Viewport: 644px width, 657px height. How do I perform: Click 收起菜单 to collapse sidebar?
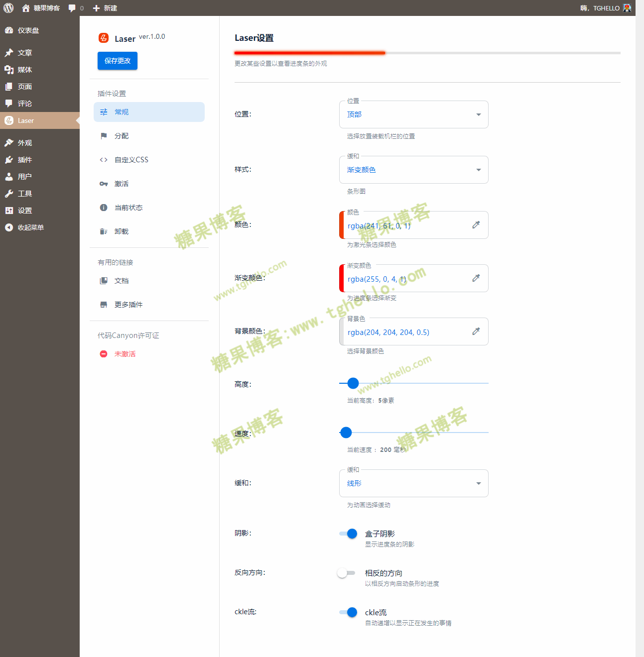tap(40, 227)
